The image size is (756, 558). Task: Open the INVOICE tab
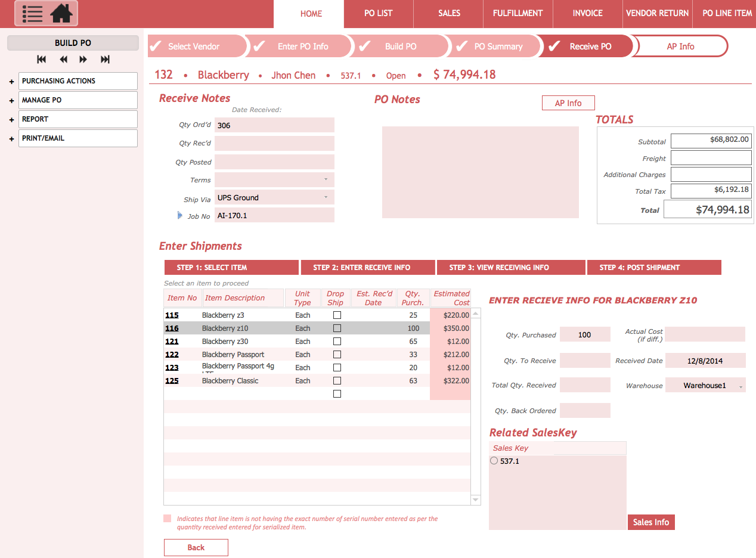coord(588,14)
